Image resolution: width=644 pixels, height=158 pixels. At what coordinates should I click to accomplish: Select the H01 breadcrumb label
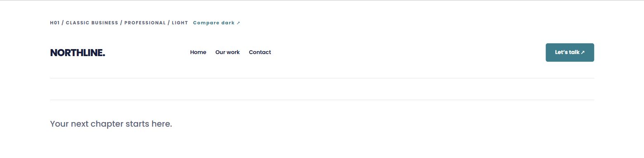(55, 23)
